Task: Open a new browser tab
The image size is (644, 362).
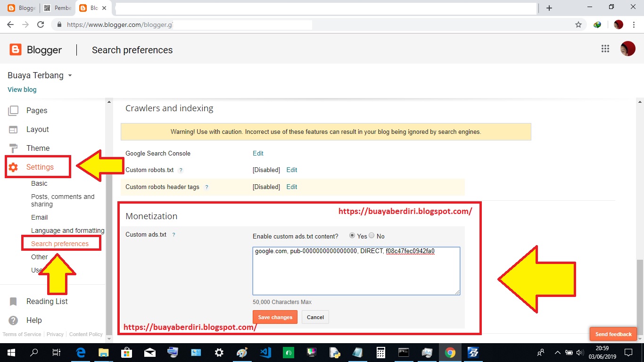Action: 549,8
